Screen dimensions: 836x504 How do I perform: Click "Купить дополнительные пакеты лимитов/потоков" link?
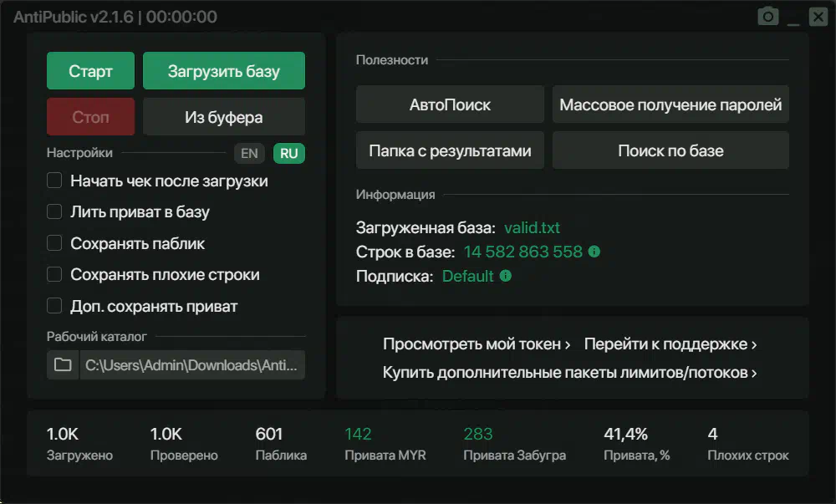tap(570, 373)
